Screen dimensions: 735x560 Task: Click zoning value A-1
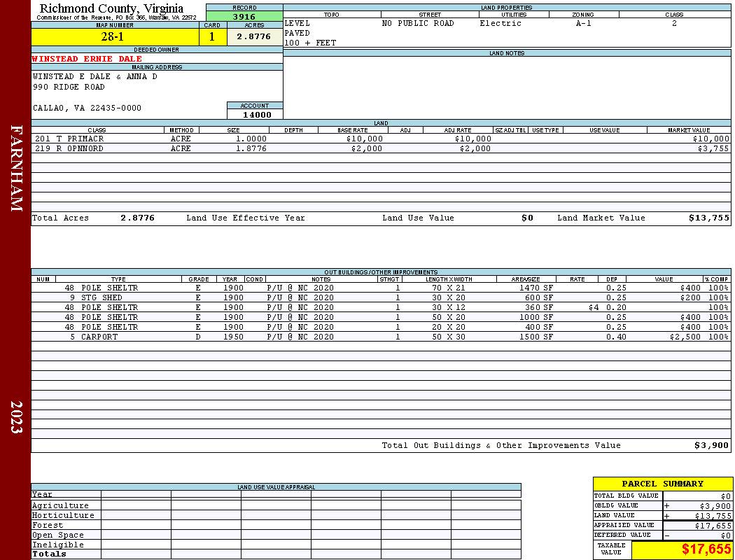click(584, 23)
